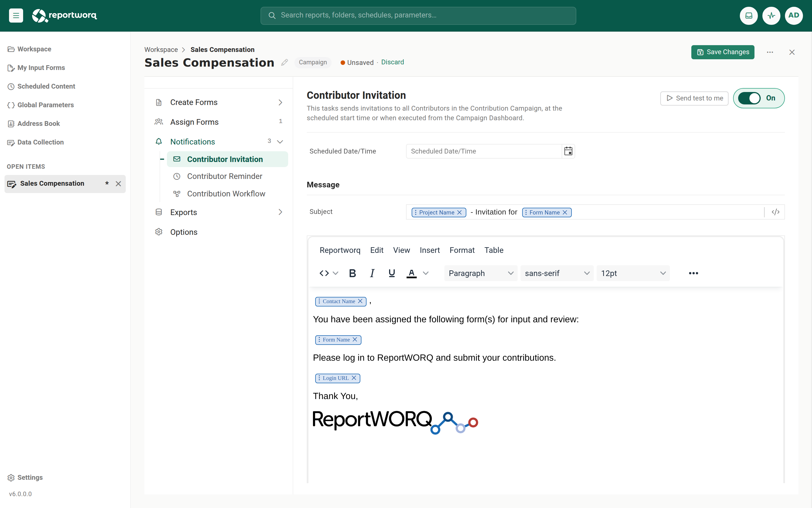Open the Reportworq editor menu
The width and height of the screenshot is (812, 508).
click(340, 250)
